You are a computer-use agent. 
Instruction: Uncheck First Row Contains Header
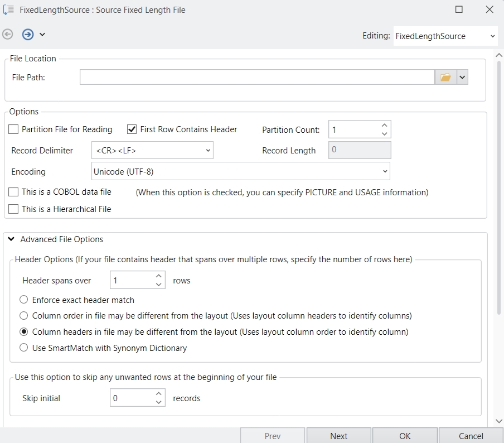point(132,129)
